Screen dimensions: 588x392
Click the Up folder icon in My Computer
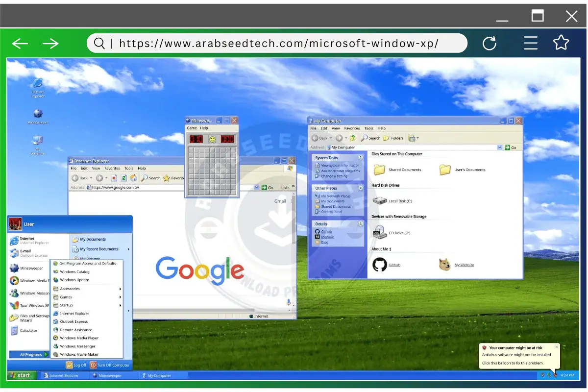click(x=352, y=138)
